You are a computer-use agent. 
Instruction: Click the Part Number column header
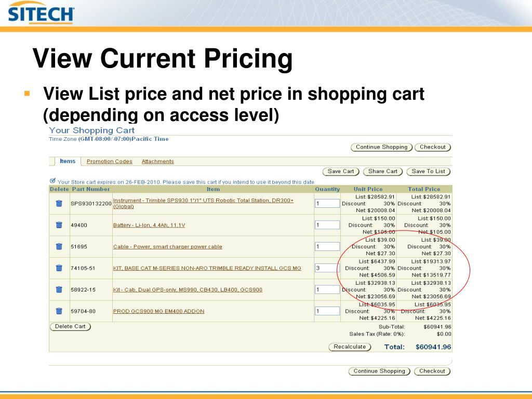90,189
